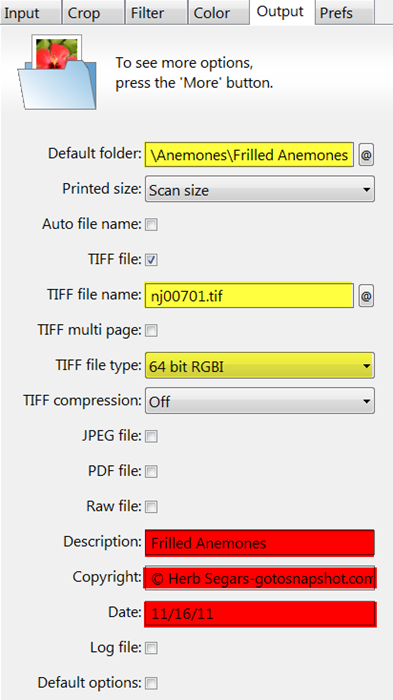Go to the Filter tab

(156, 12)
